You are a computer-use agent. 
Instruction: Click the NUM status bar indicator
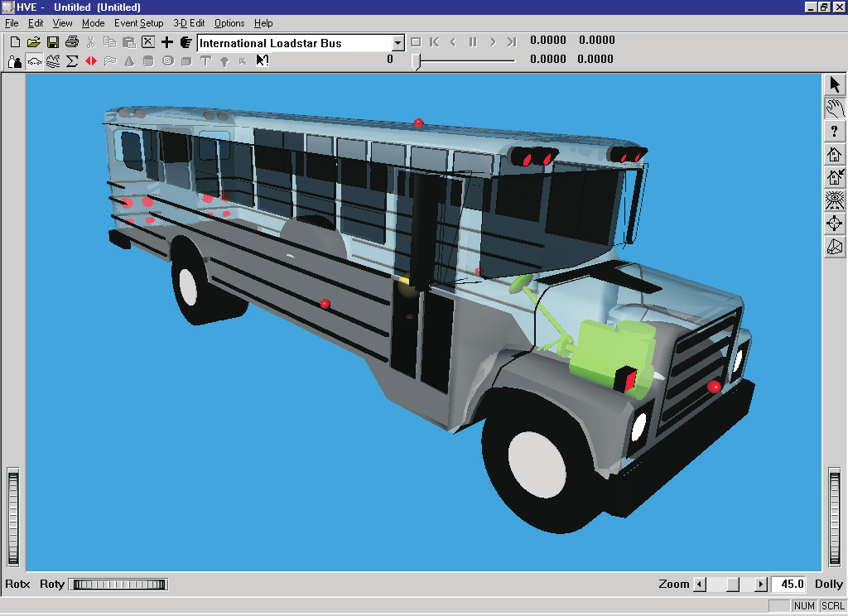[804, 606]
